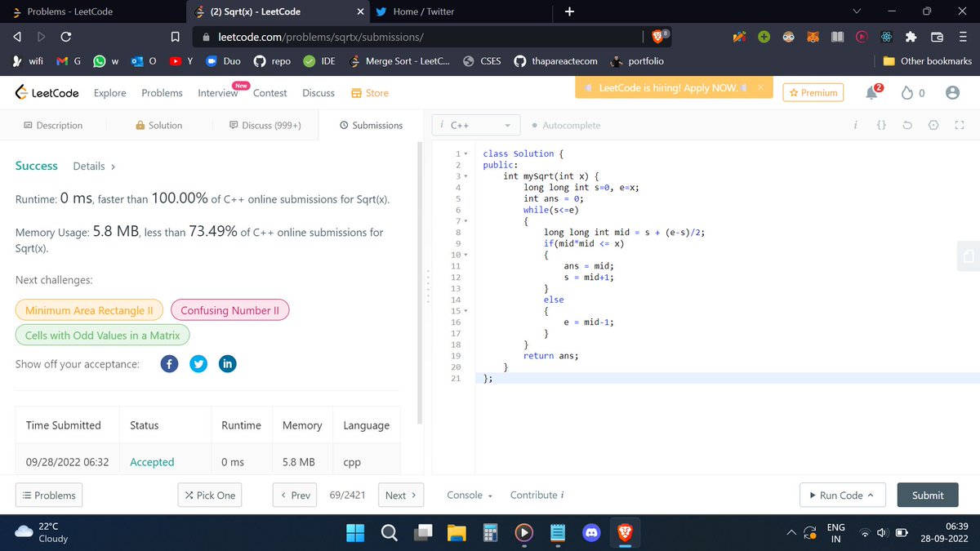Click the Premium button

point(813,93)
